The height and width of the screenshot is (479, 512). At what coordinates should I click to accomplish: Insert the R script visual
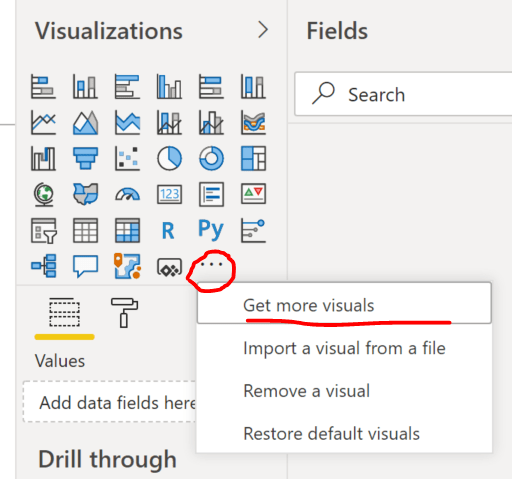coord(168,231)
